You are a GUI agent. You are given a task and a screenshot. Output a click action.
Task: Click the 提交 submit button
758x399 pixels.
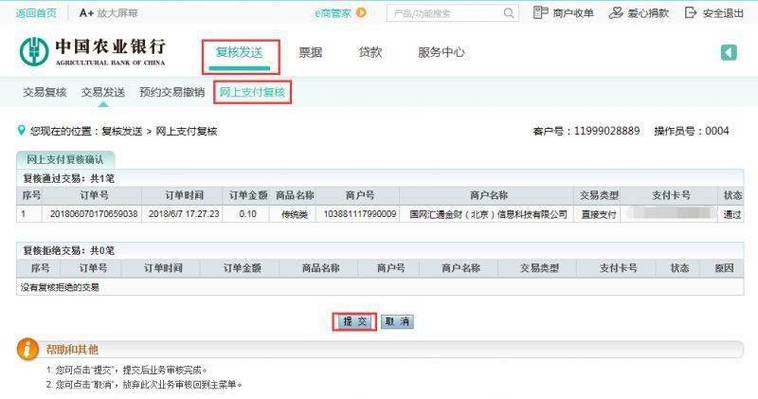pos(354,322)
